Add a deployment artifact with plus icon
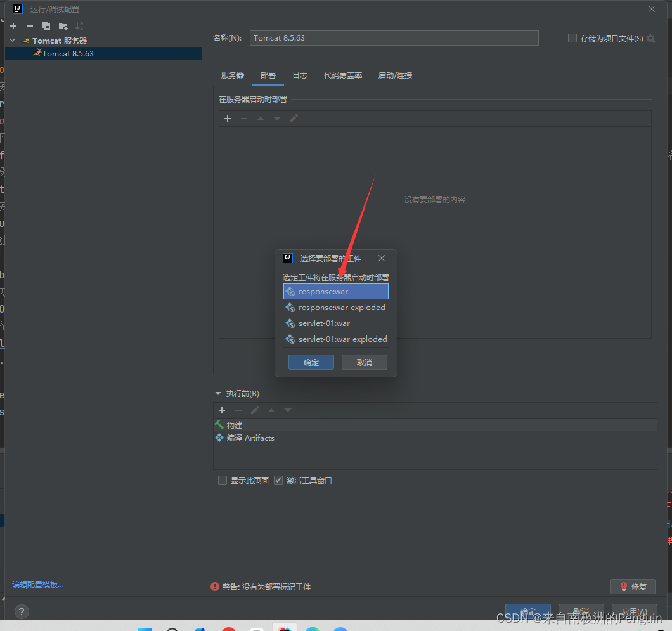The width and height of the screenshot is (672, 631). coord(228,119)
